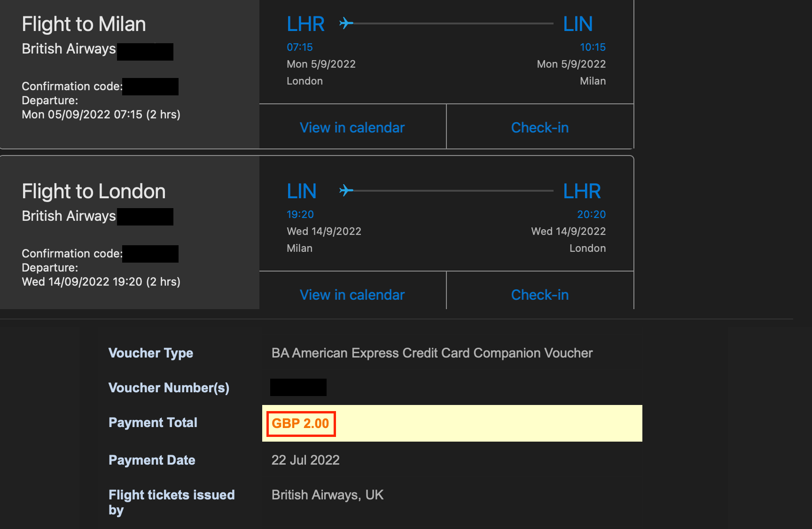Screen dimensions: 812x529
Task: Click arrival date Wed 14/9/2022 above London
Action: tap(568, 231)
